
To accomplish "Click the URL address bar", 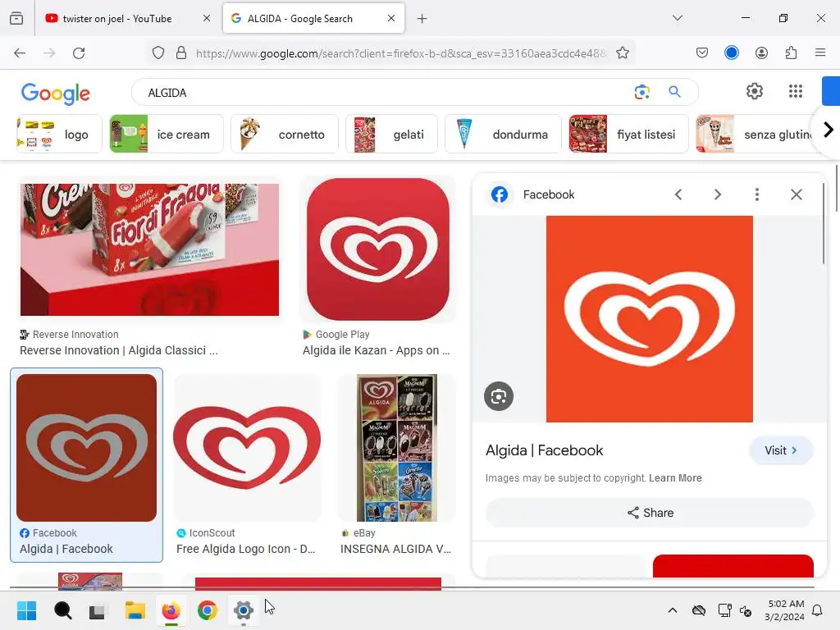I will 400,53.
